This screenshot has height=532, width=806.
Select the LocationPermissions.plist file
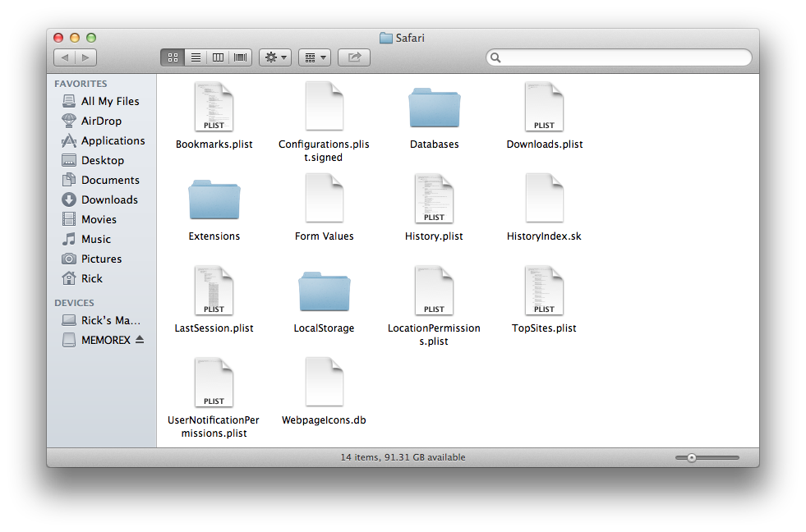(435, 306)
